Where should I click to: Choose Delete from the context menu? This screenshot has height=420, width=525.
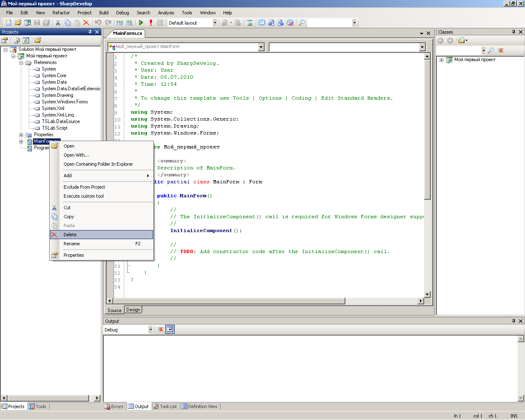70,235
